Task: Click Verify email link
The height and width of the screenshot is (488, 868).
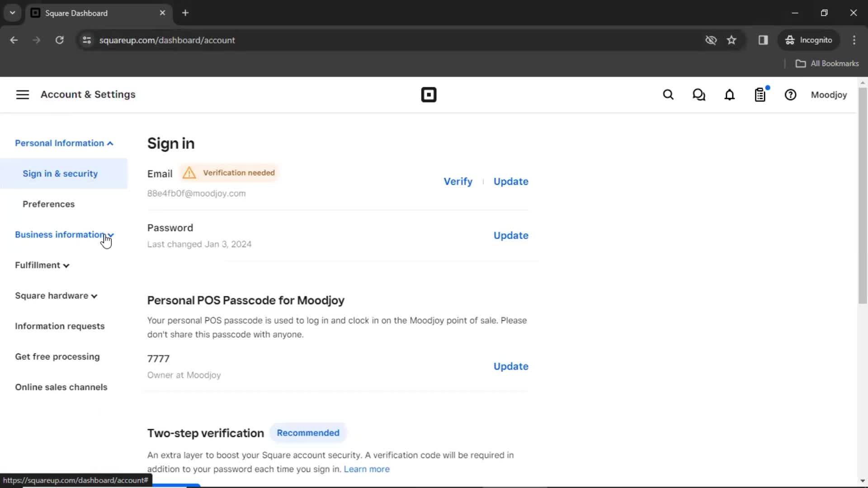Action: point(458,181)
